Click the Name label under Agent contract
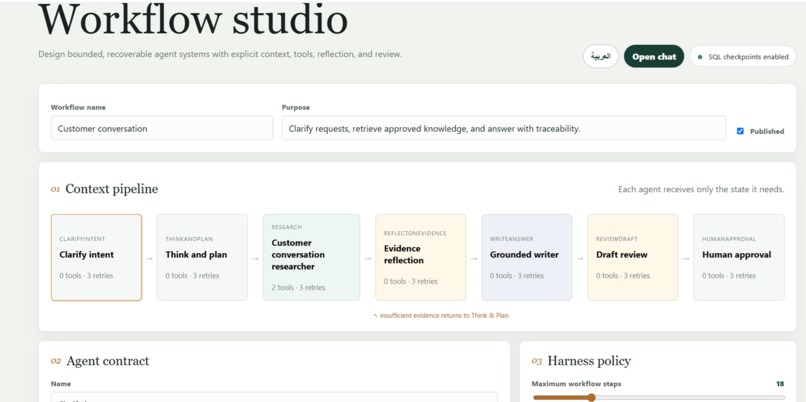806x402 pixels. (x=61, y=384)
